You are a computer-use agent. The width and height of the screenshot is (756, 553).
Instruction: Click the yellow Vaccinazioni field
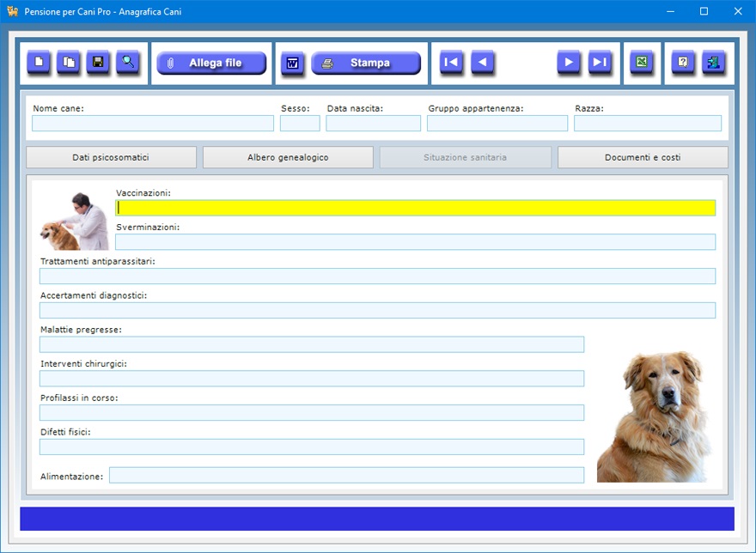(415, 208)
